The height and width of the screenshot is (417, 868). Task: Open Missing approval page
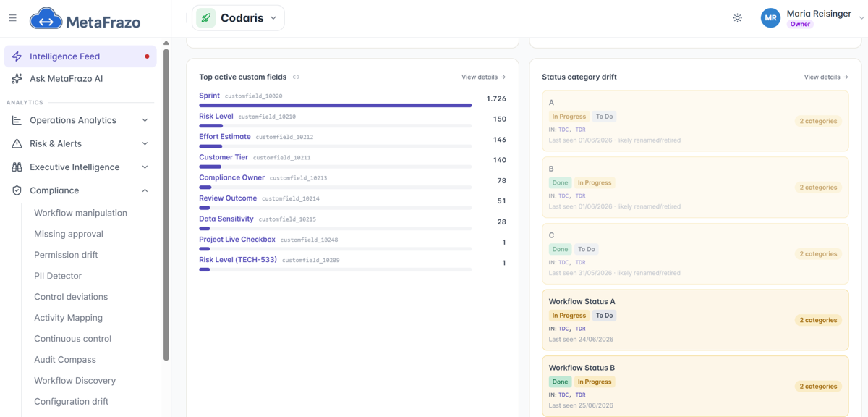click(x=69, y=234)
